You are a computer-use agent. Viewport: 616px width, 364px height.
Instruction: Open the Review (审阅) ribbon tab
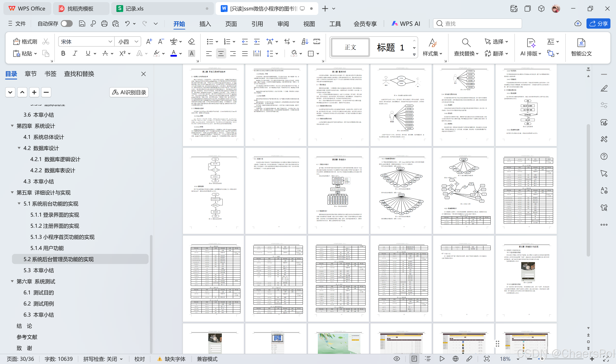[283, 24]
